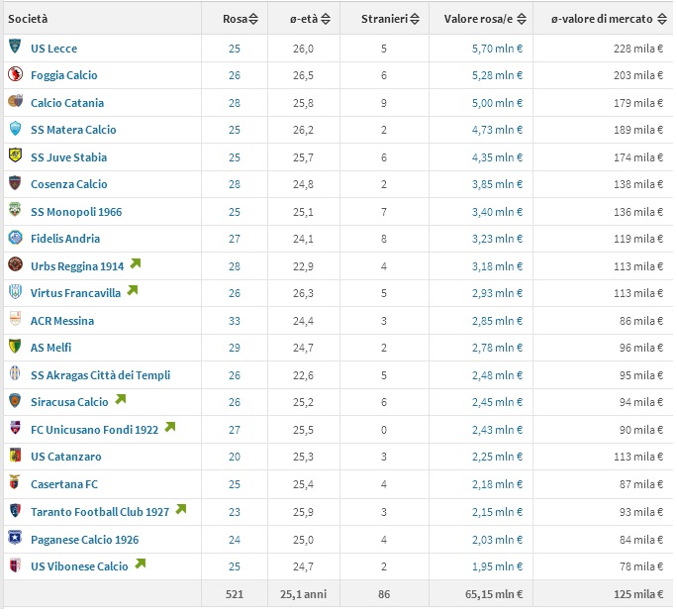Select the total squad count 521 cell
Screen dimensions: 677x616
click(x=235, y=594)
